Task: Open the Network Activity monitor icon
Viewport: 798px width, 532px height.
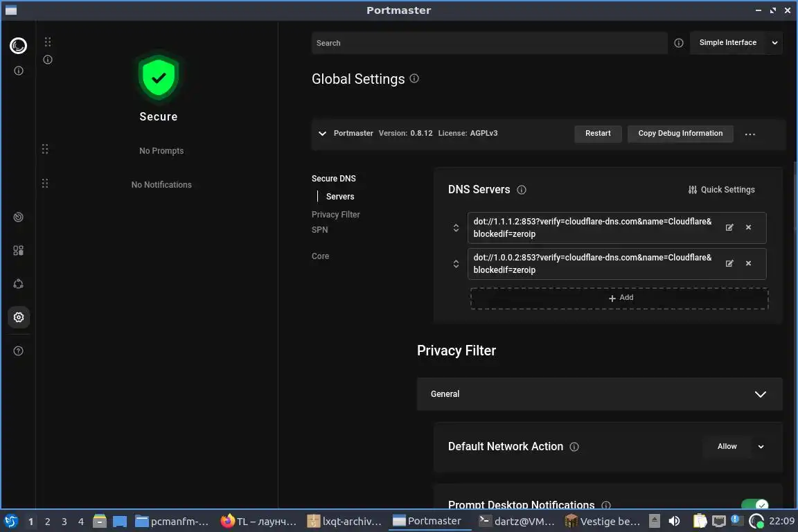Action: 18,218
